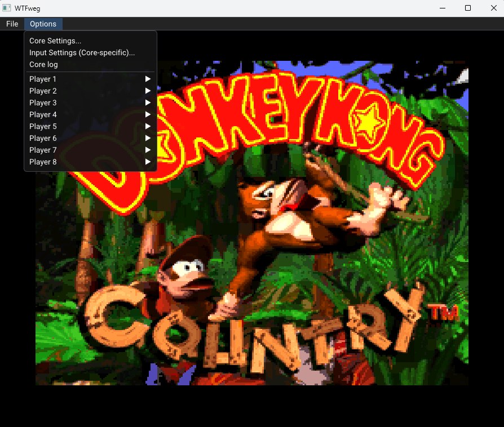The width and height of the screenshot is (504, 427).
Task: Click the Player 6 submenu triangle
Action: click(x=148, y=138)
